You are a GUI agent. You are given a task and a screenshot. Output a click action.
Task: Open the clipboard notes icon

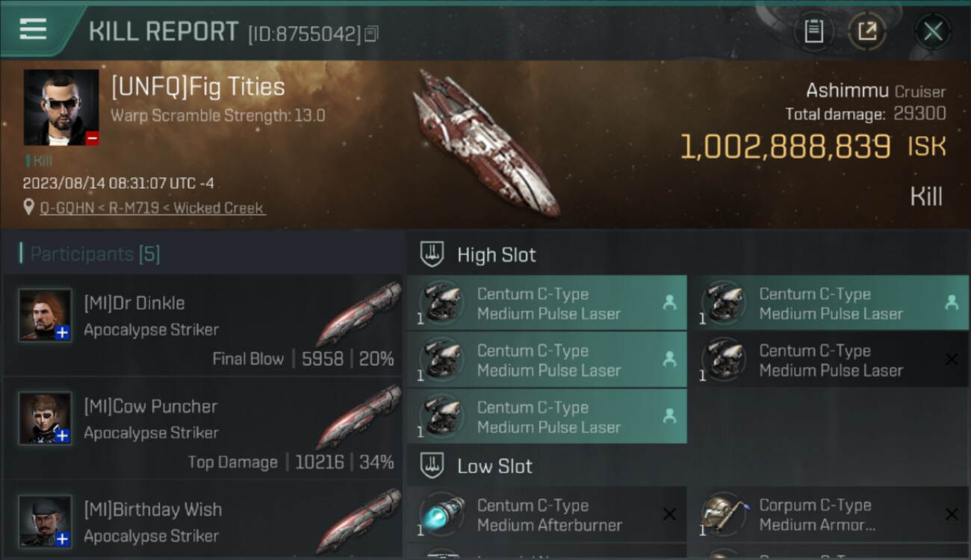tap(813, 31)
